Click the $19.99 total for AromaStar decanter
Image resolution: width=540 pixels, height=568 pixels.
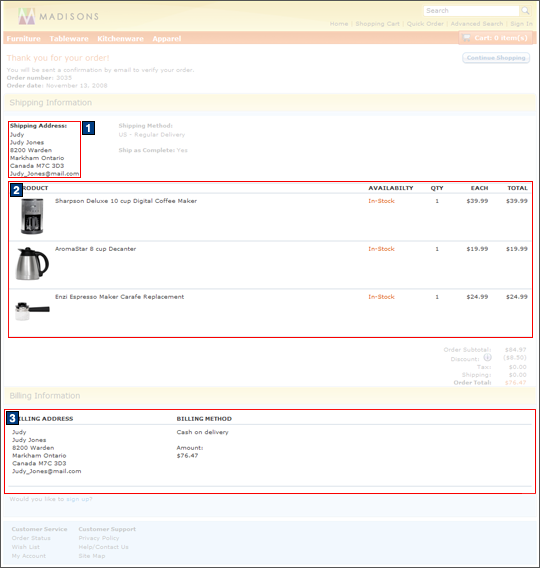517,249
